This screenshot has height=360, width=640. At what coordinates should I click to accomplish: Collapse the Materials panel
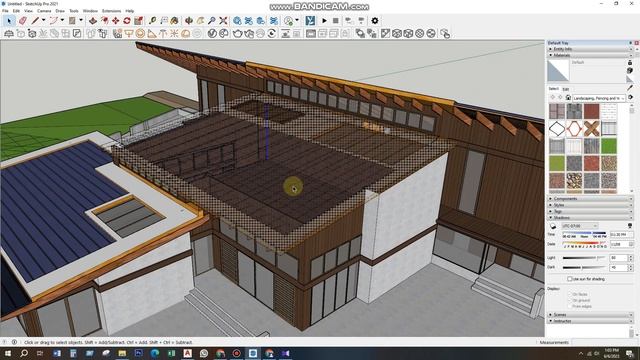(x=590, y=55)
